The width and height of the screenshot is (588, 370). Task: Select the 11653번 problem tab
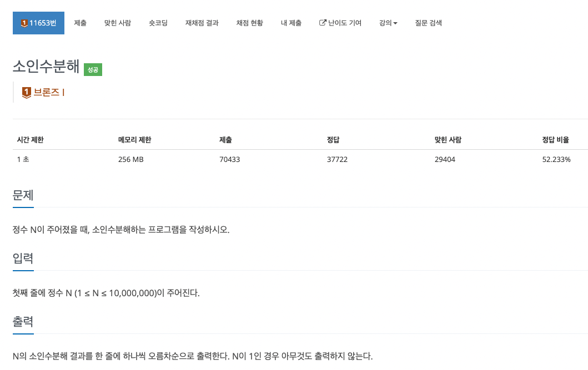pyautogui.click(x=39, y=23)
